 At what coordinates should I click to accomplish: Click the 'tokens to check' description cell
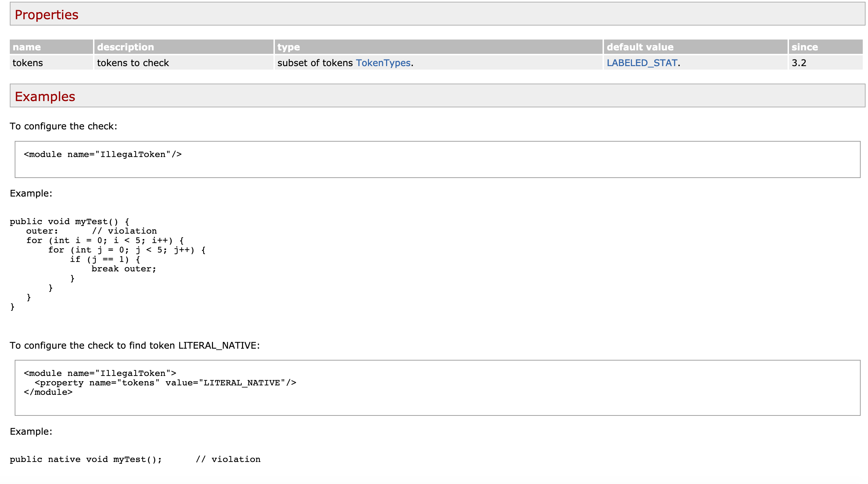[x=133, y=63]
